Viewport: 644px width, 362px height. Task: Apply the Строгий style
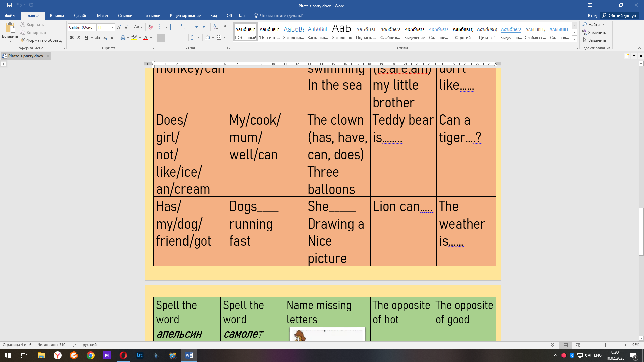tap(463, 32)
